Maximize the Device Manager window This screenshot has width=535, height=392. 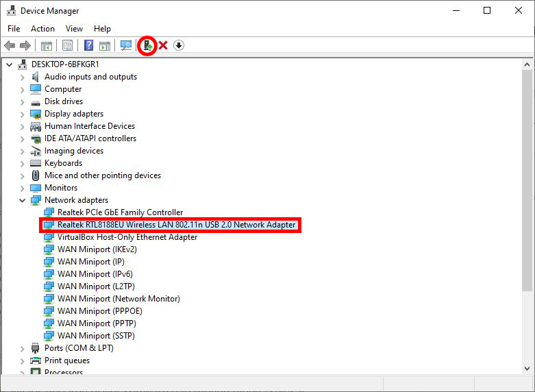pos(487,10)
